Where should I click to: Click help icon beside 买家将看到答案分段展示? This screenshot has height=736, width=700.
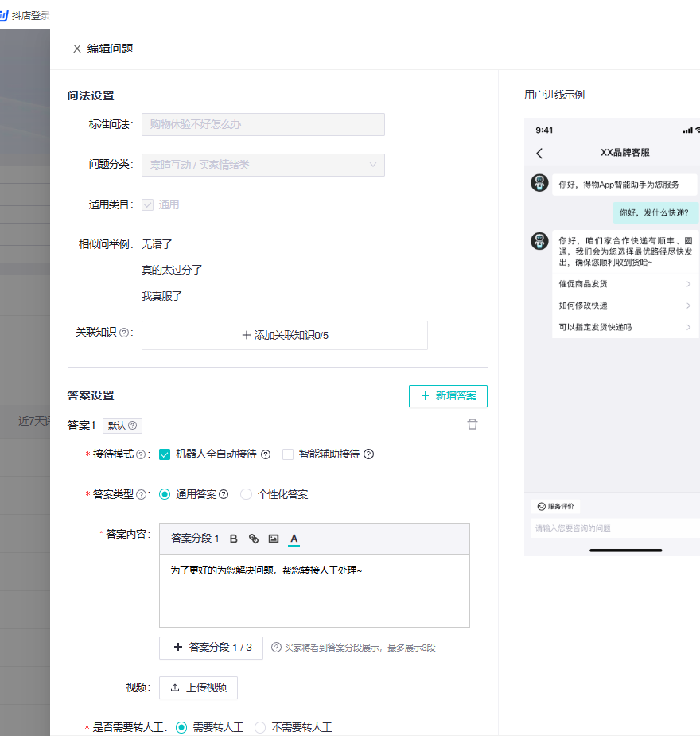pos(276,648)
